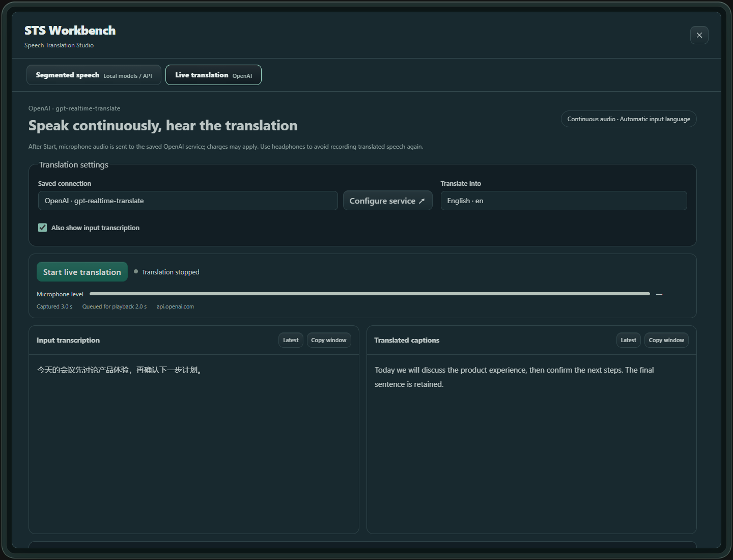
Task: Click the translated English caption text
Action: click(x=514, y=377)
